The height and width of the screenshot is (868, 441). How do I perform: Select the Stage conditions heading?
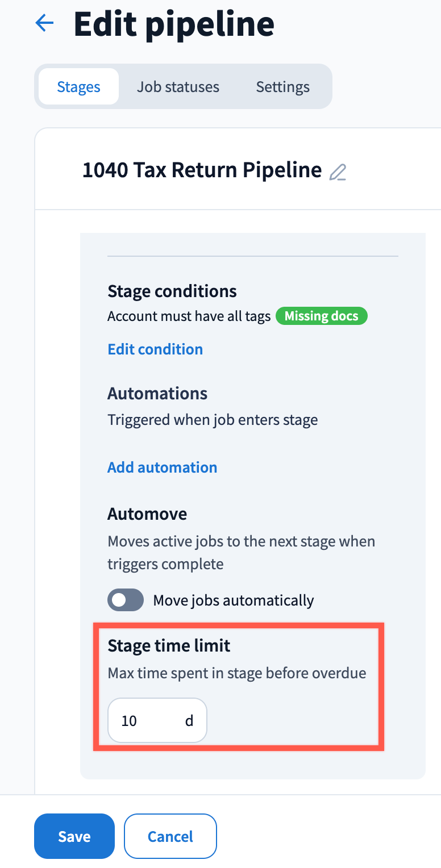click(x=172, y=291)
